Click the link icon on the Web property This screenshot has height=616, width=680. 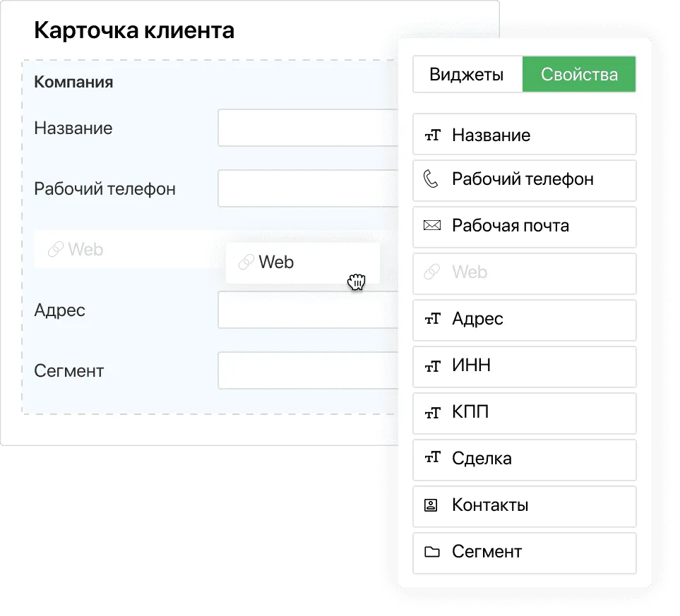tap(433, 273)
